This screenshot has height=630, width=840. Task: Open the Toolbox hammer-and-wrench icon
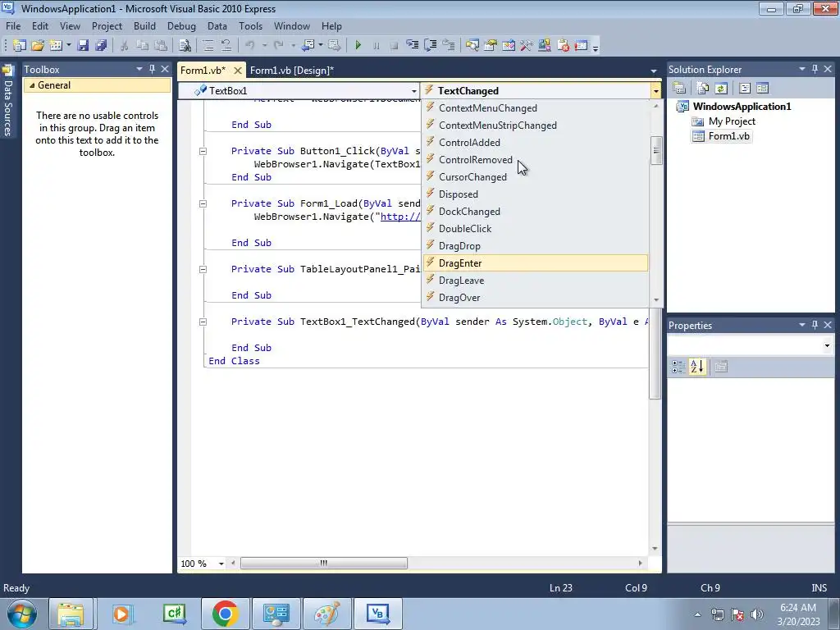pos(527,46)
